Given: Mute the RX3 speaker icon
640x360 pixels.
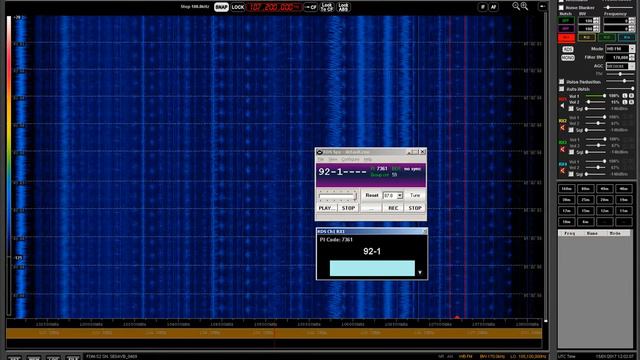Looking at the screenshot, I should pyautogui.click(x=563, y=150).
